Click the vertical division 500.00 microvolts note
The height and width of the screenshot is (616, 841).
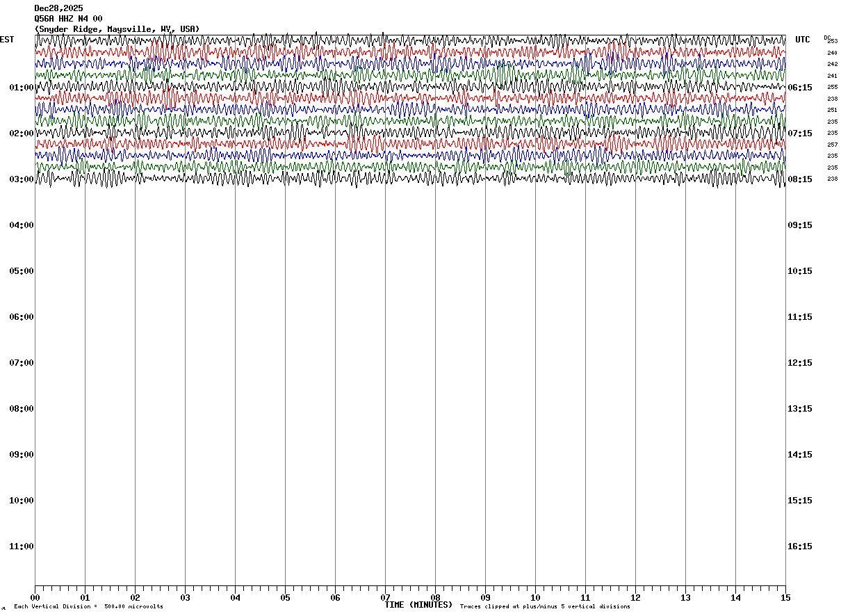[x=89, y=607]
